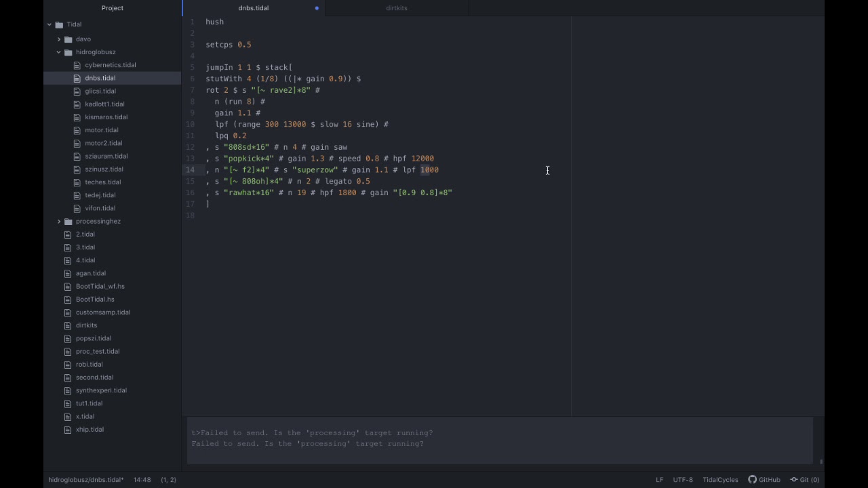
Task: Click file icon next to kadlott1.tidal
Action: (x=77, y=104)
